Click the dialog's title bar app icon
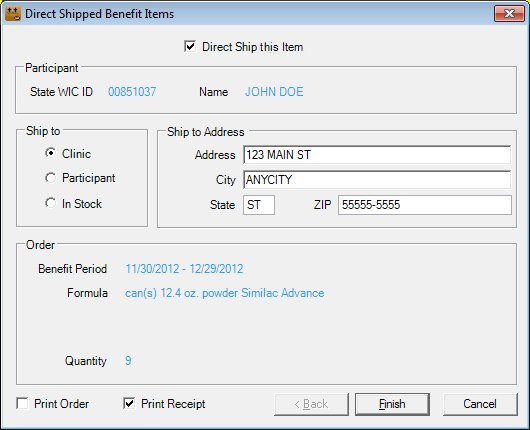The image size is (530, 430). tap(13, 14)
